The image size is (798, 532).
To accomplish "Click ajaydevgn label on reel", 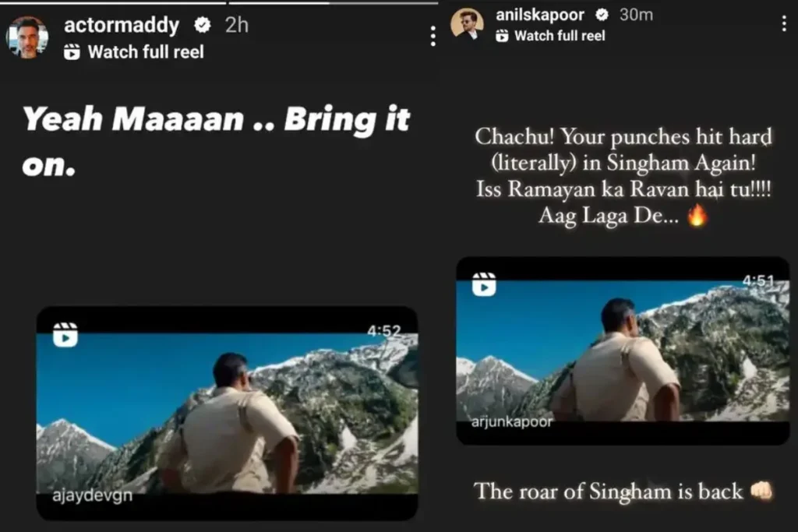I will point(92,495).
